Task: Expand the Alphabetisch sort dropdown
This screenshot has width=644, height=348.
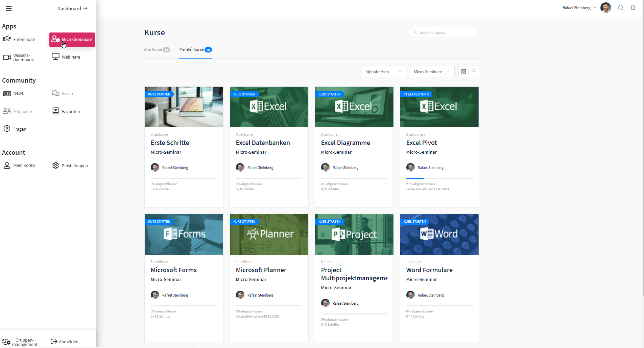Action: (x=383, y=72)
